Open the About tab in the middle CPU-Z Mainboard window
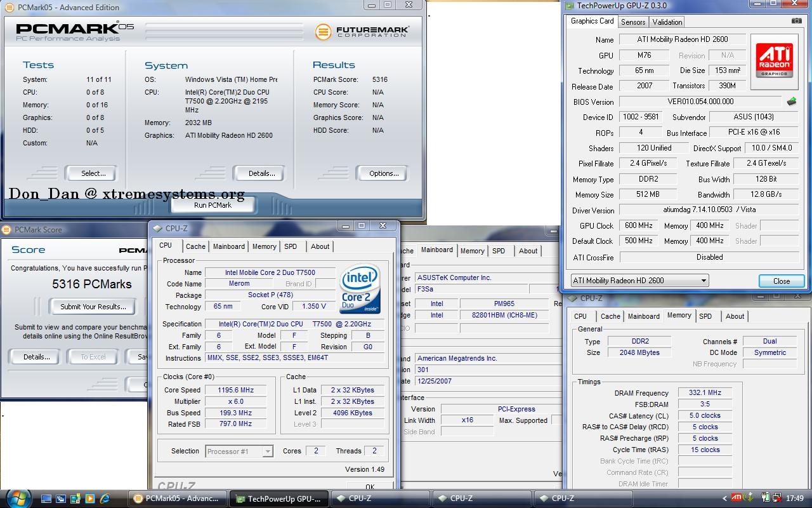This screenshot has width=812, height=508. click(528, 251)
